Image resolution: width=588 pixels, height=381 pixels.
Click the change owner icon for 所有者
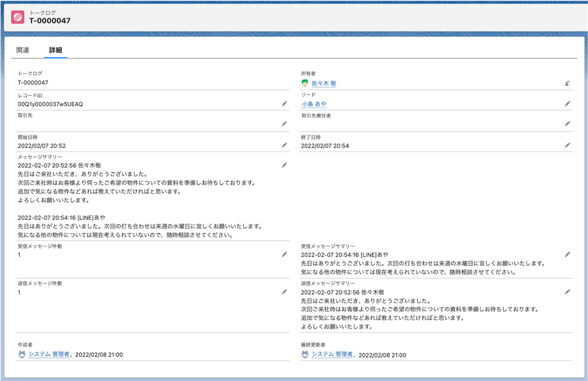(568, 83)
